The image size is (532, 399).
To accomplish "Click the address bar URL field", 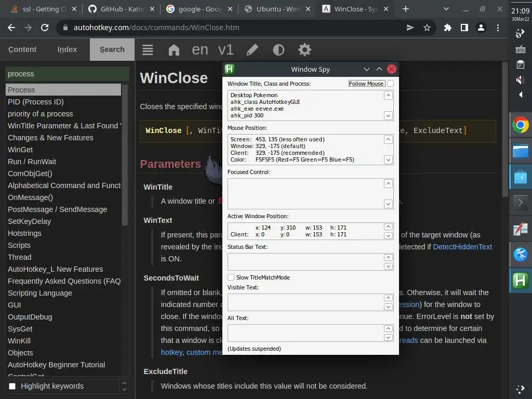I will pos(234,28).
